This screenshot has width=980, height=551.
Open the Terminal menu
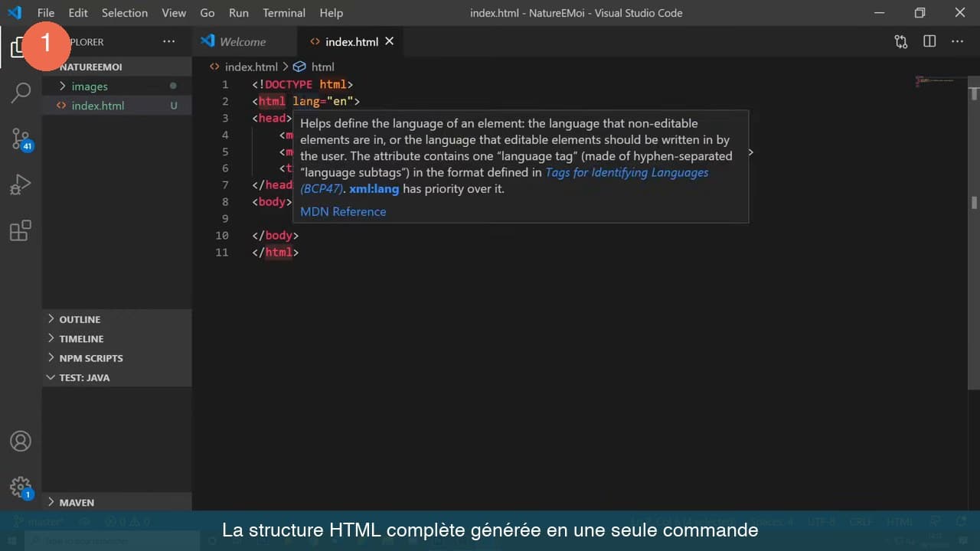(284, 13)
